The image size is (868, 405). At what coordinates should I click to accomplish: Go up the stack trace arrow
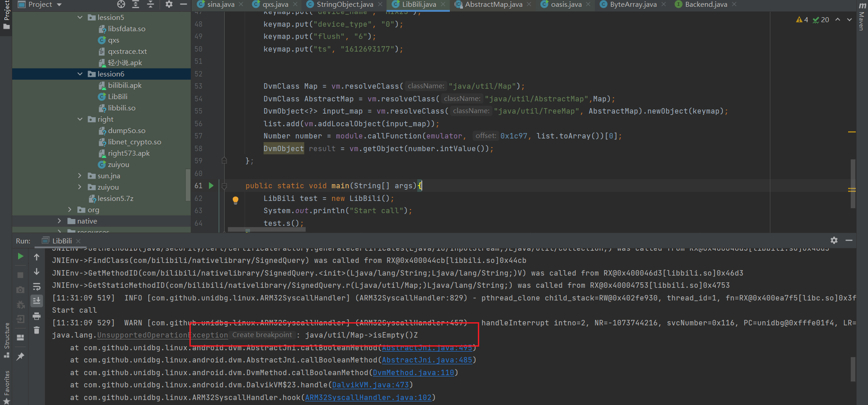tap(37, 257)
